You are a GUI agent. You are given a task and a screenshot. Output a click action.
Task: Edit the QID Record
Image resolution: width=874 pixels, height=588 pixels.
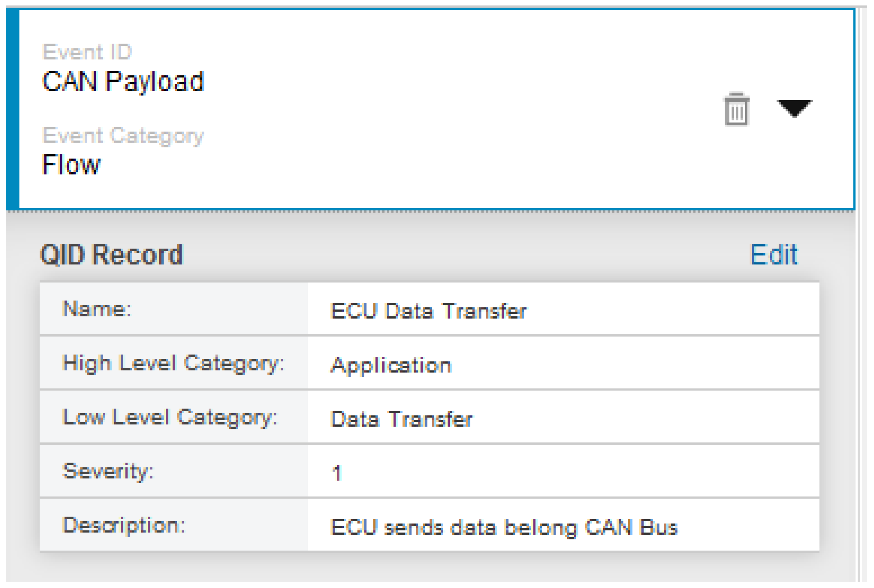[x=773, y=255]
